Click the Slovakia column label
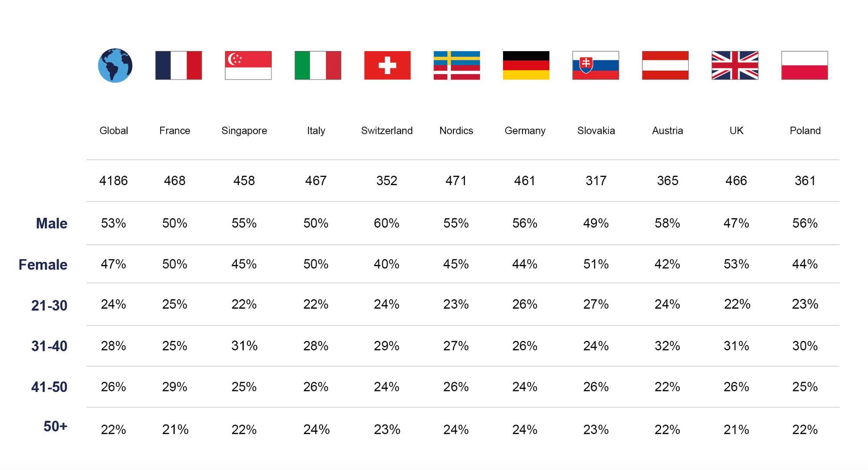 click(596, 131)
